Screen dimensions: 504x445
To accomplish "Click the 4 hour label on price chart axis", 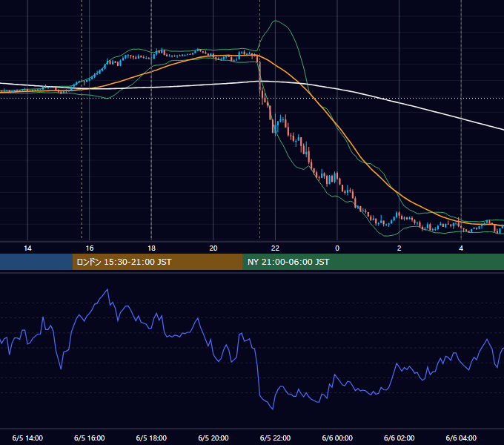I will 461,248.
